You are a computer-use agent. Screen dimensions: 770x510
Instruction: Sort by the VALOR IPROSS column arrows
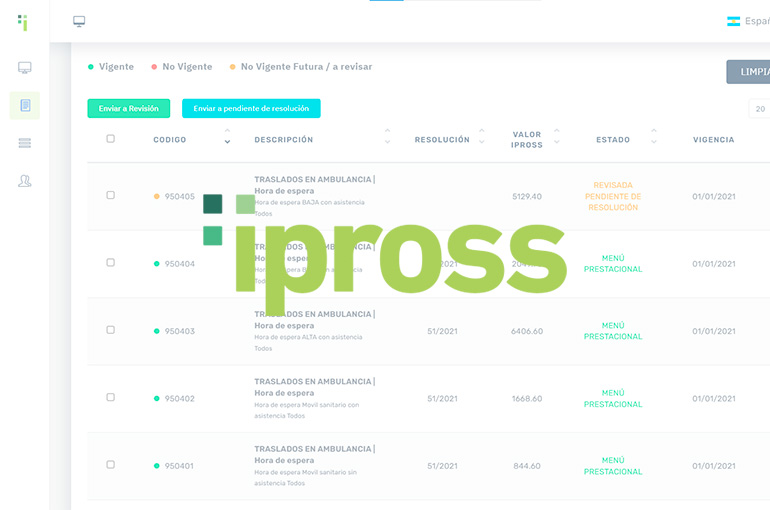pyautogui.click(x=557, y=137)
